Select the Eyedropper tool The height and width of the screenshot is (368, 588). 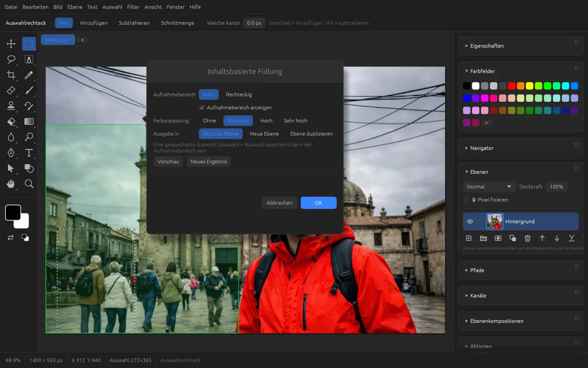[29, 75]
